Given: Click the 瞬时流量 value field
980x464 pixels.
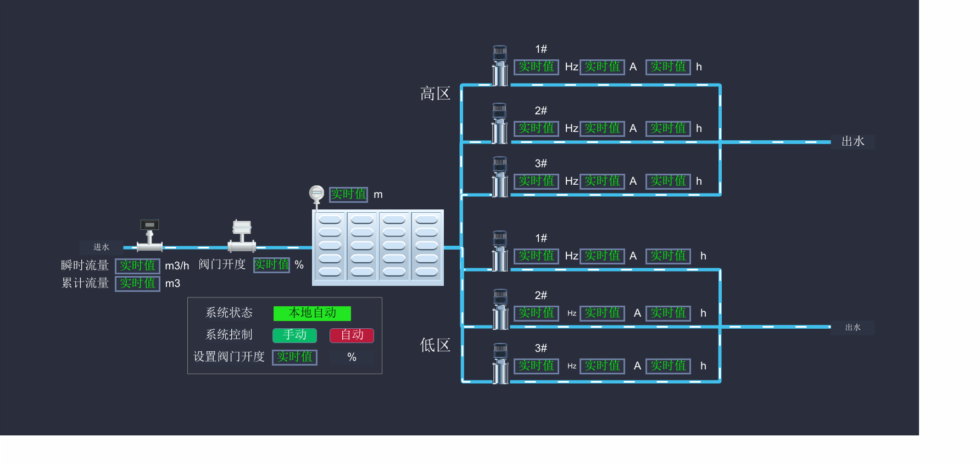Looking at the screenshot, I should coord(137,266).
